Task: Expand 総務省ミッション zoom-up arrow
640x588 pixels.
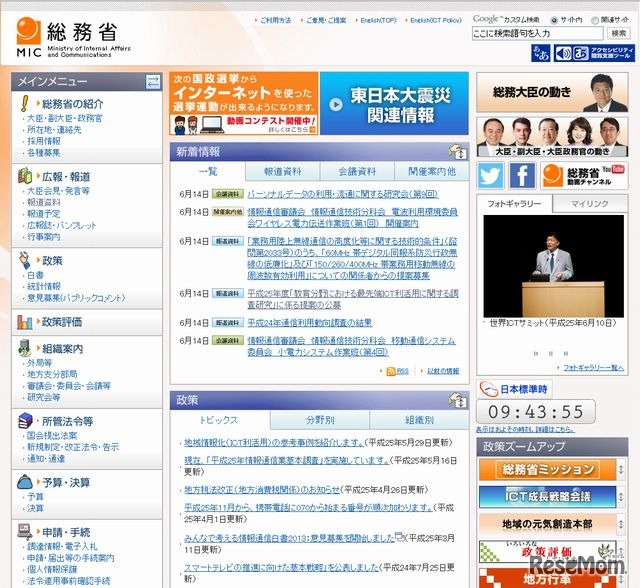Action: click(x=621, y=469)
